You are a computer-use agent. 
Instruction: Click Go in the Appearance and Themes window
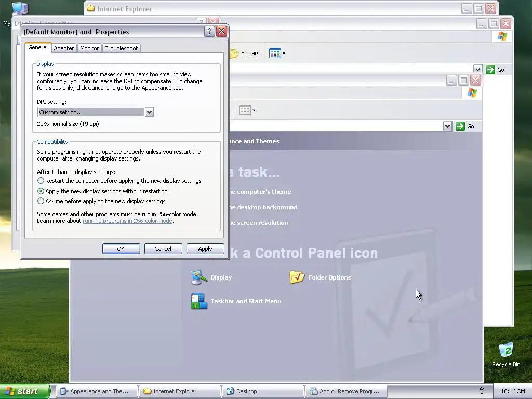(465, 126)
